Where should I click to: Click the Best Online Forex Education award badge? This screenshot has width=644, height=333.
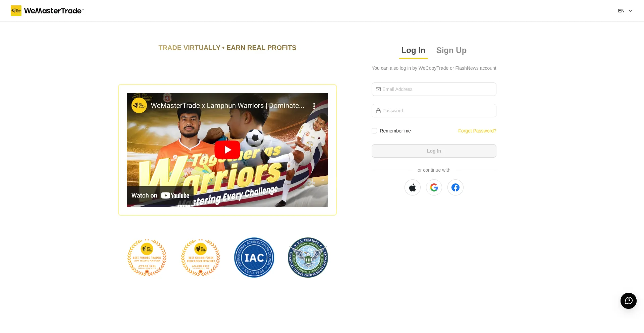point(201,258)
